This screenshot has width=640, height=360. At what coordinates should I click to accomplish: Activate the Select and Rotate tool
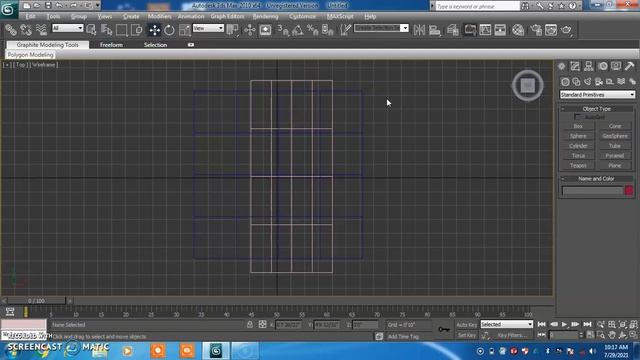(x=169, y=30)
